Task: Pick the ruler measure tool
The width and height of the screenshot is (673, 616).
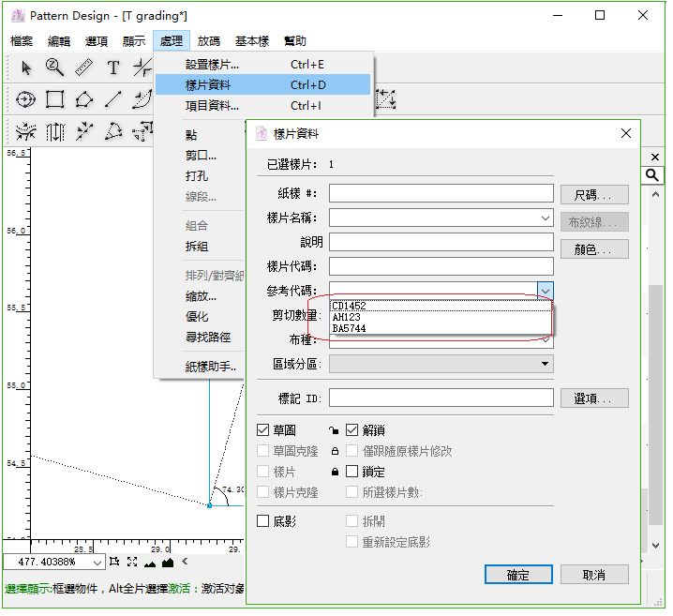Action: point(83,68)
